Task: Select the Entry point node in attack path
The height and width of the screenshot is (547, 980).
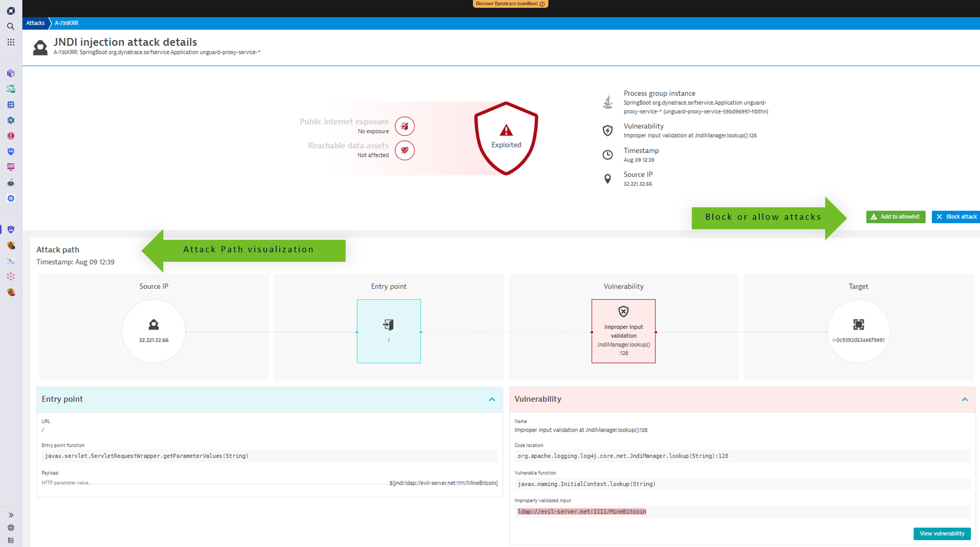Action: tap(389, 331)
